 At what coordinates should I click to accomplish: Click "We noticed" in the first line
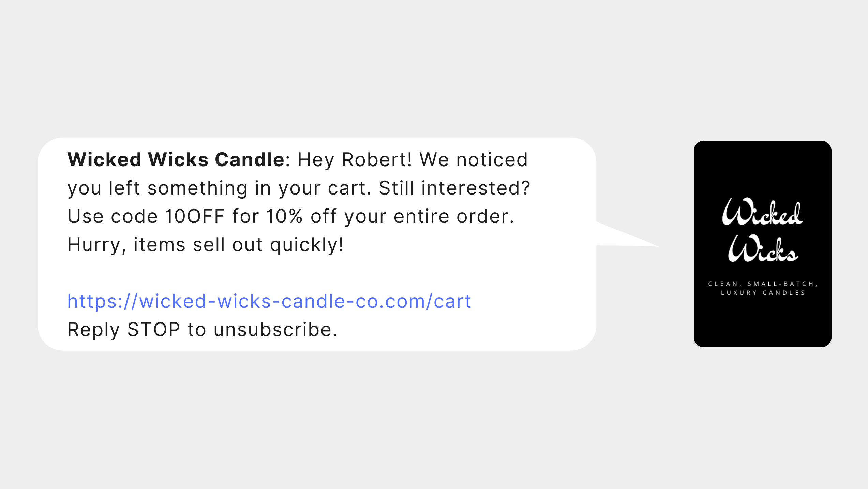(x=474, y=159)
